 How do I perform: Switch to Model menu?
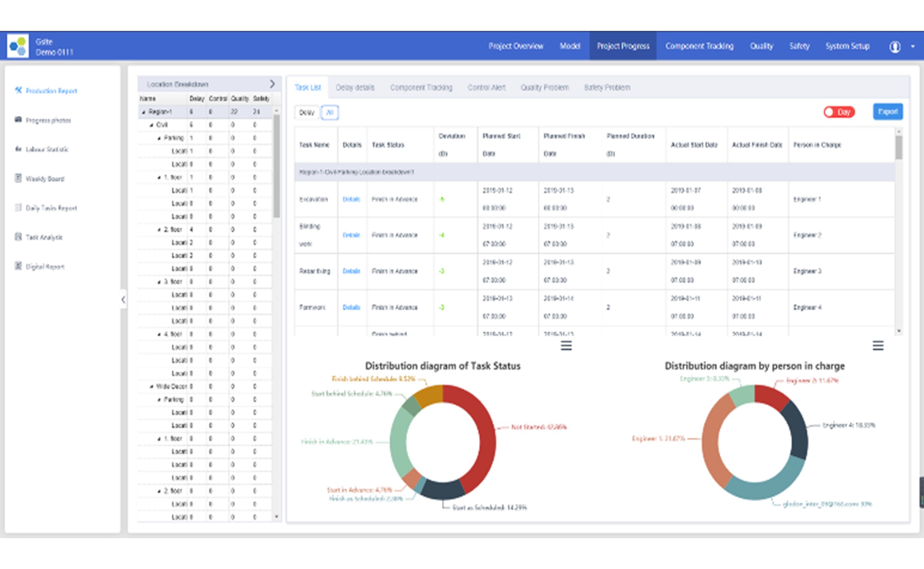point(570,46)
